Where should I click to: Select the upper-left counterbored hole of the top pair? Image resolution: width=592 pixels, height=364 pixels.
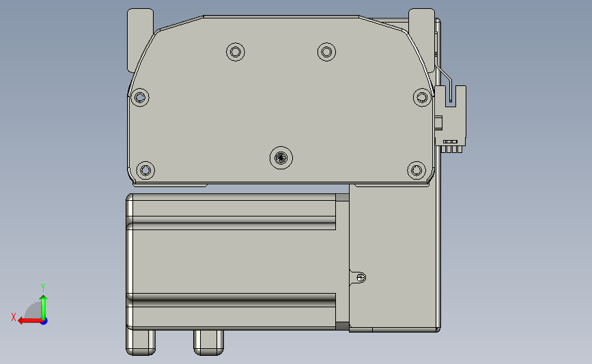point(236,52)
